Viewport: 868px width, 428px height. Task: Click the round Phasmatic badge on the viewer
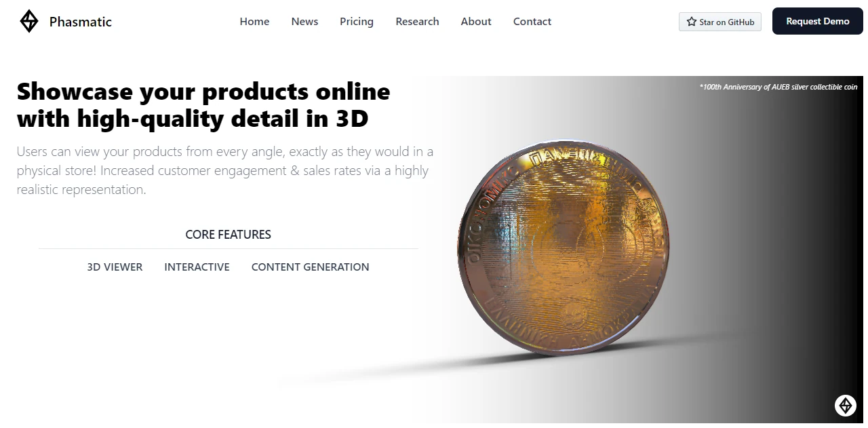(x=845, y=406)
